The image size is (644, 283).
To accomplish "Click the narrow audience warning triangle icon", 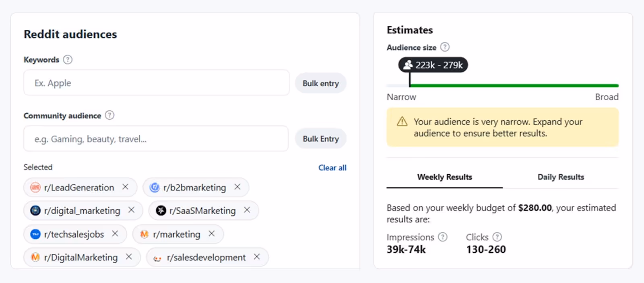I will click(402, 122).
